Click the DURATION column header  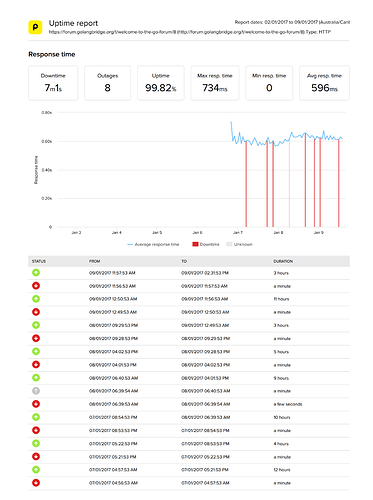tap(283, 261)
